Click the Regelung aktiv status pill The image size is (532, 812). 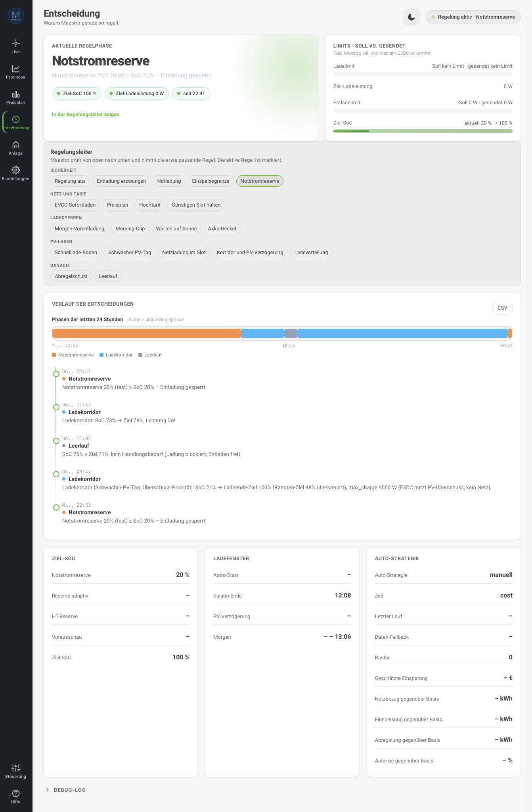click(473, 17)
